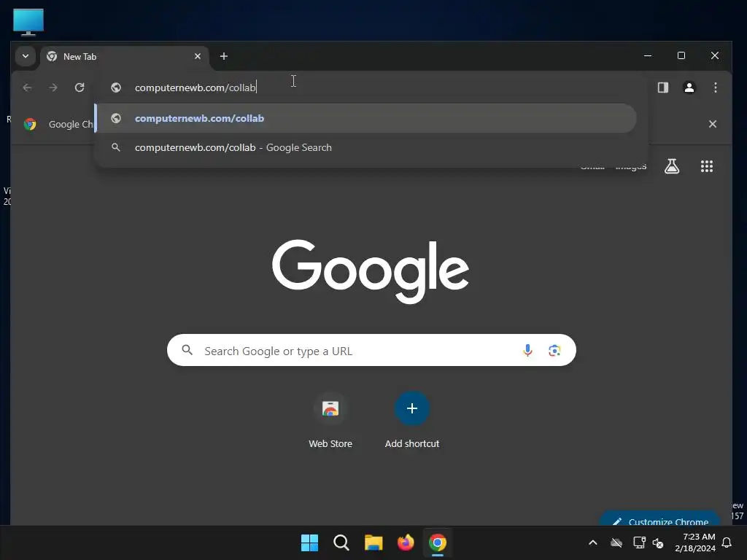Click the Google Chrome logo in the infobar
Screen dimensions: 747x560
pos(30,124)
